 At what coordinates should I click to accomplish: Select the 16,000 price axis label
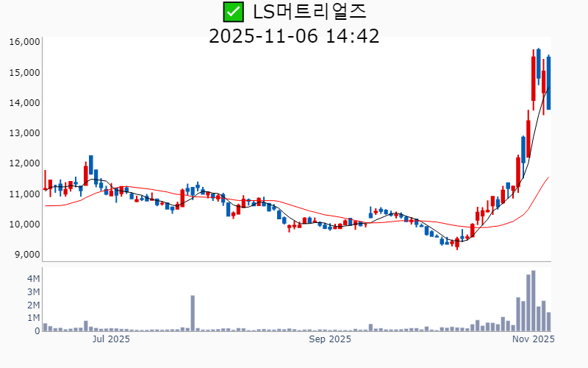pos(24,42)
